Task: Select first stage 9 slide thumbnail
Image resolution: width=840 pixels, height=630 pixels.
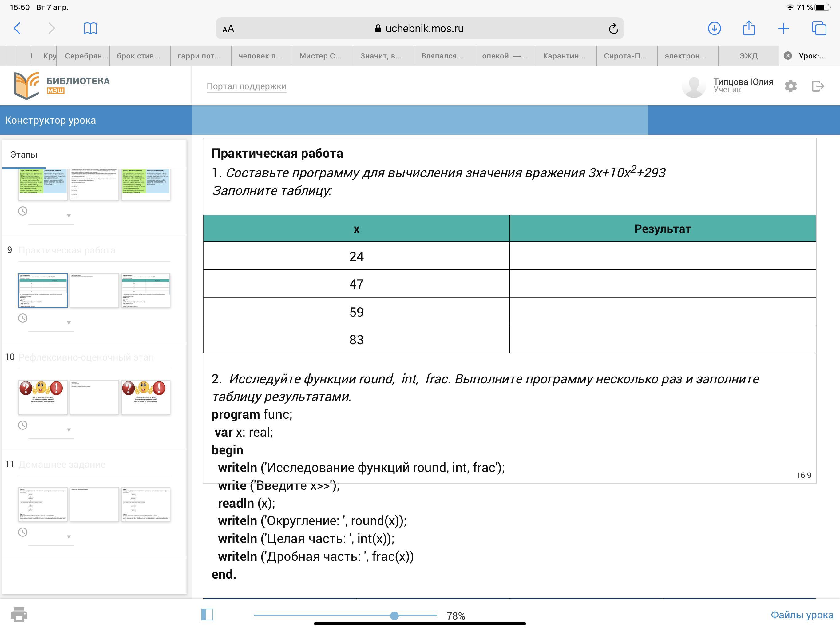Action: point(43,290)
